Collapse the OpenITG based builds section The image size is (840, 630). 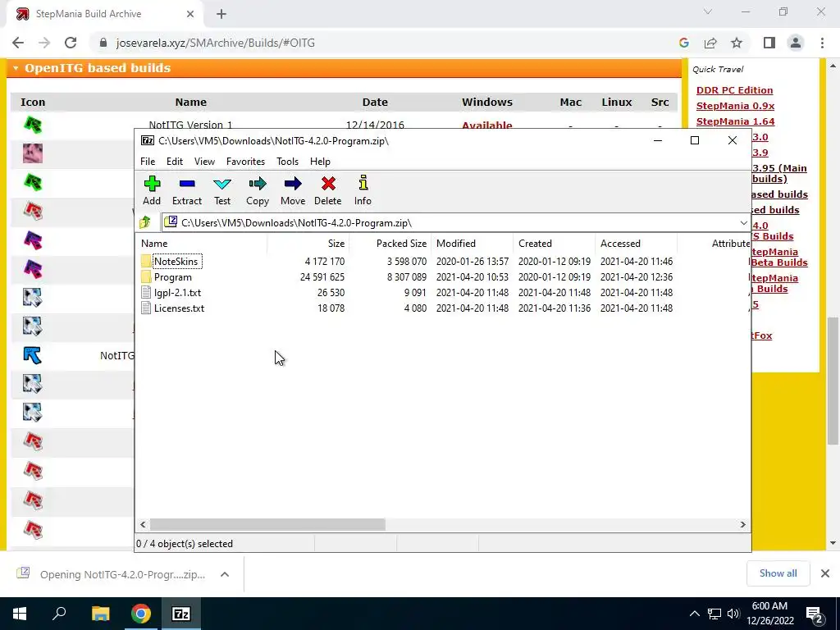pos(16,68)
